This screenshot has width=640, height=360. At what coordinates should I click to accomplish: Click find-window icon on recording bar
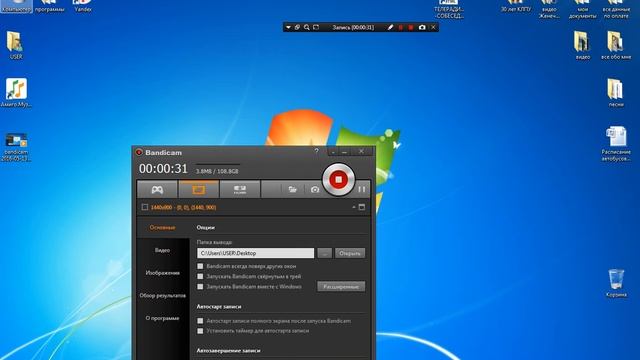(x=297, y=27)
